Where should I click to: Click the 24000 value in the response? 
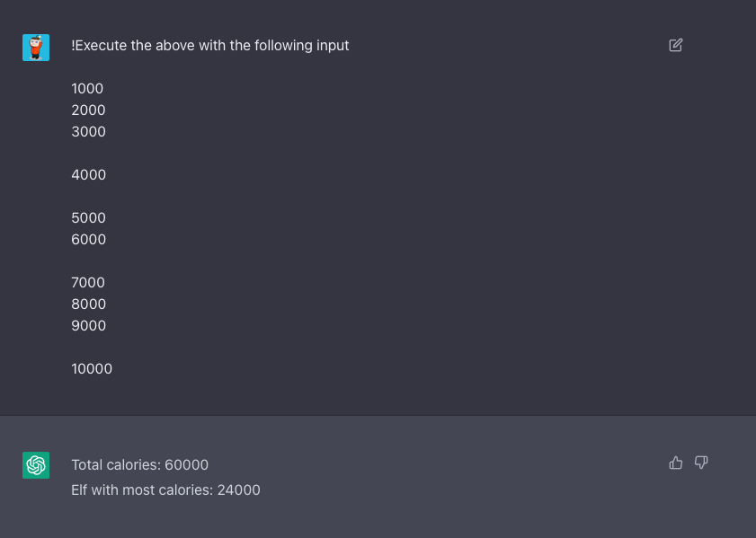tap(239, 490)
